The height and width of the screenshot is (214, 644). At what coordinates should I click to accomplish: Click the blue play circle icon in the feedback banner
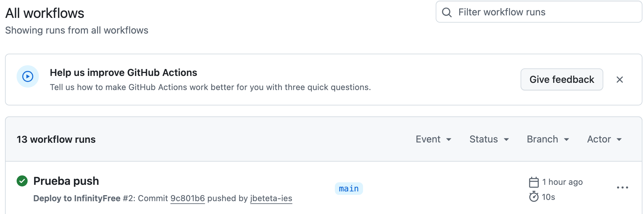pyautogui.click(x=28, y=75)
